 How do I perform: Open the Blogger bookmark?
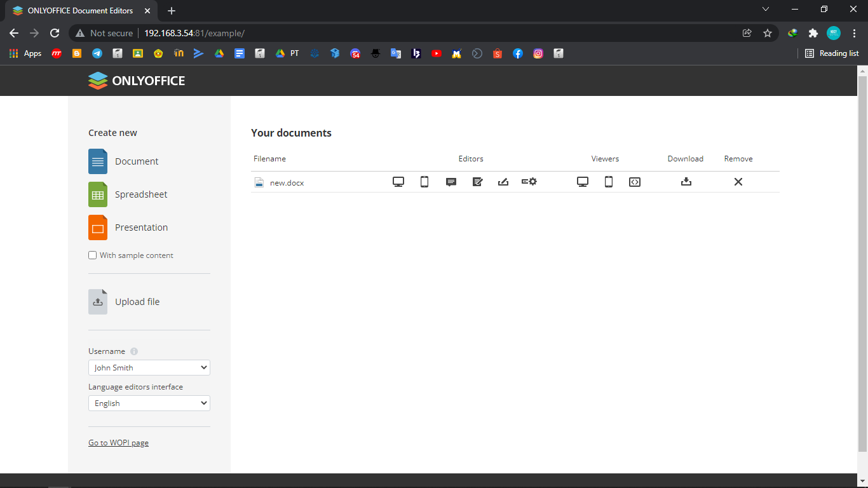click(77, 53)
